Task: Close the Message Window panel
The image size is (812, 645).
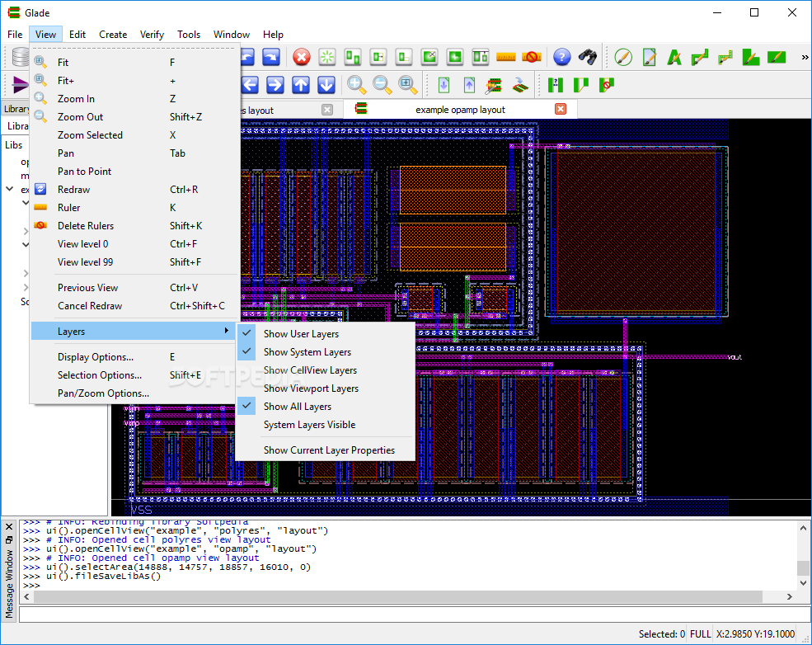Action: (9, 526)
